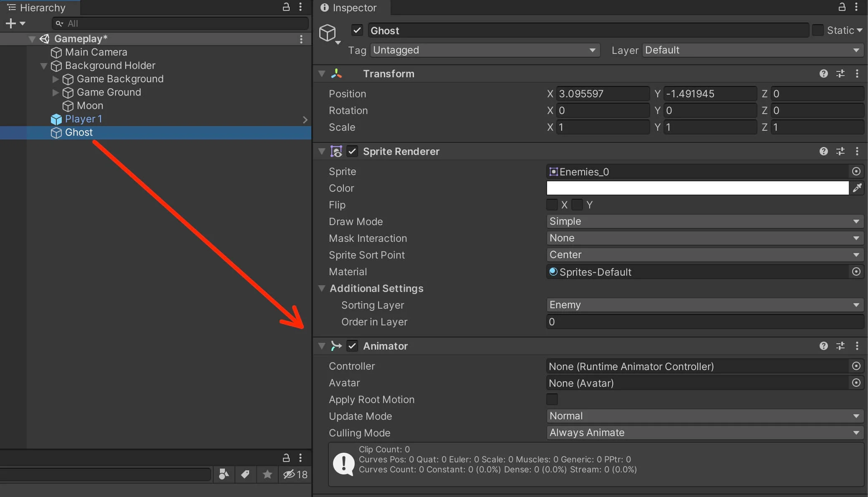Screen dimensions: 868x497
Task: Click the Position X value field
Action: pyautogui.click(x=603, y=94)
